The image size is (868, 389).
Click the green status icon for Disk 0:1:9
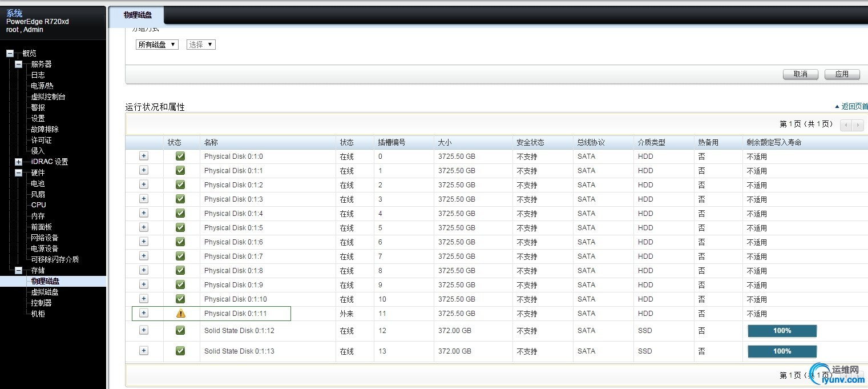tap(180, 284)
